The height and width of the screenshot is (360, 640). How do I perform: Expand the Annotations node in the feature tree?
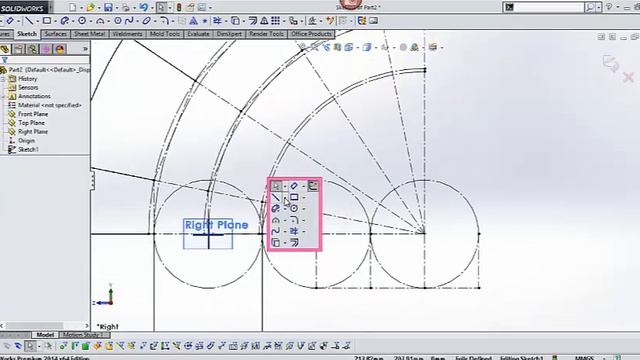[3, 97]
